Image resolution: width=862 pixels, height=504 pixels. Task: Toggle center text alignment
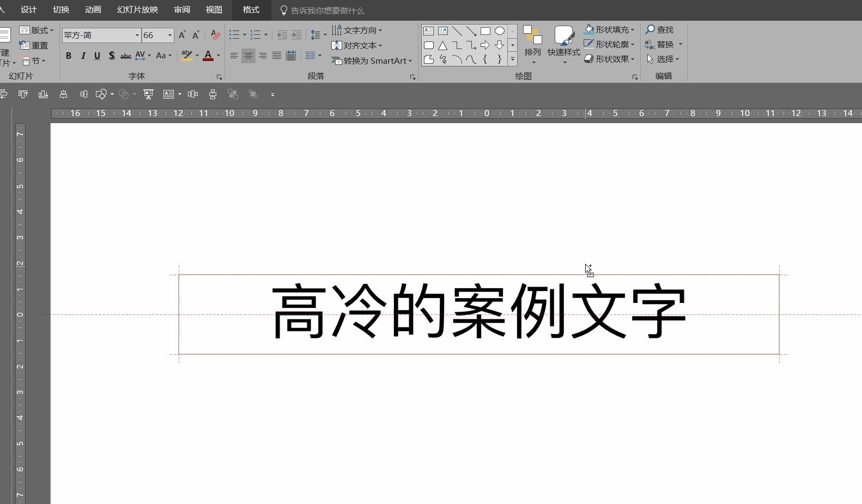(248, 56)
